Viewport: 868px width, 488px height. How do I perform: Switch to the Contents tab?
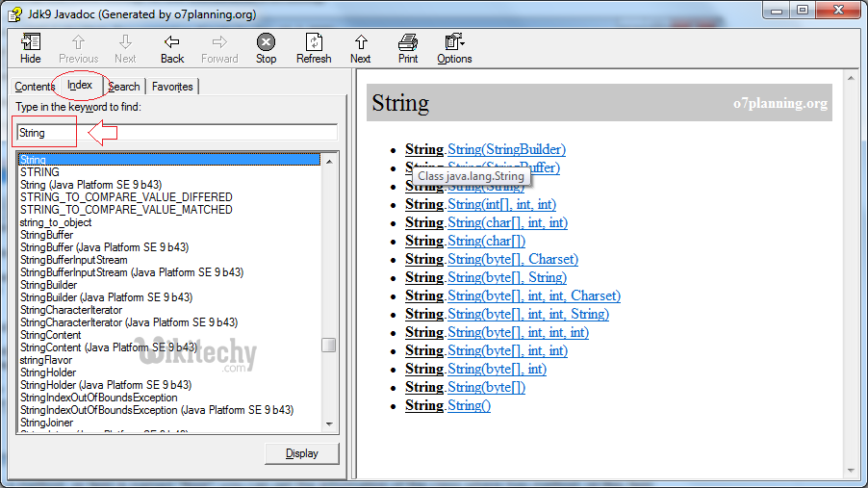tap(35, 87)
